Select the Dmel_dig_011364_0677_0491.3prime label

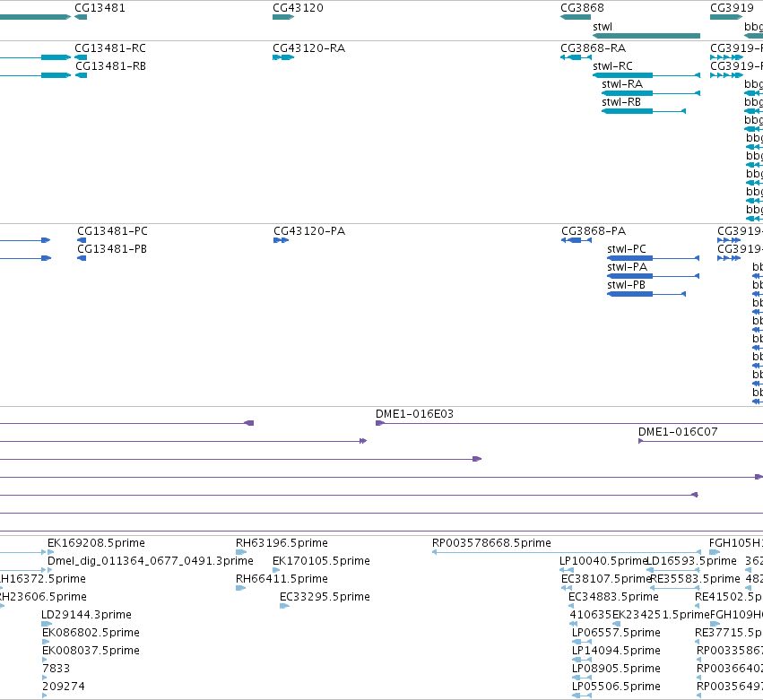click(151, 561)
